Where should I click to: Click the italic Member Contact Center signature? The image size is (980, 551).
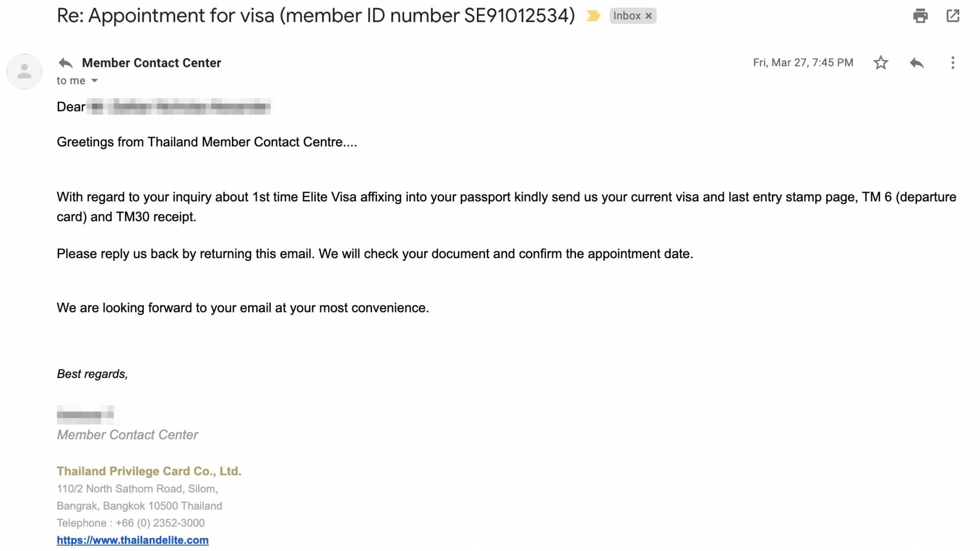(127, 434)
